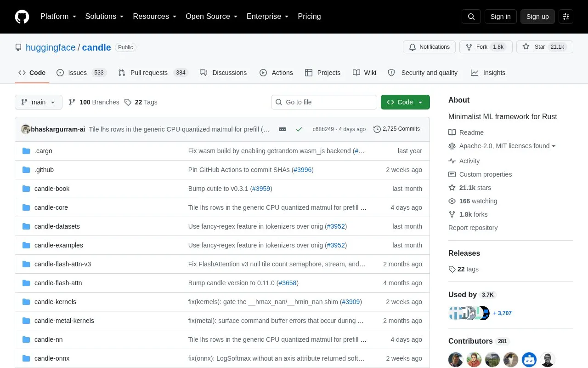Open the Readme link in About

coord(466,132)
